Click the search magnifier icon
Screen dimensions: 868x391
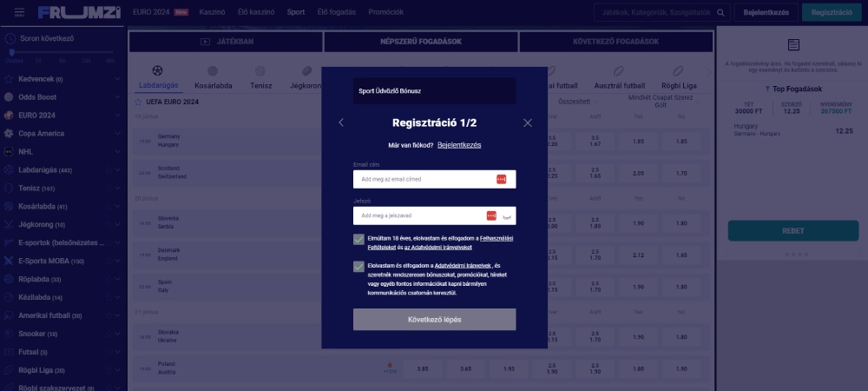(x=720, y=13)
